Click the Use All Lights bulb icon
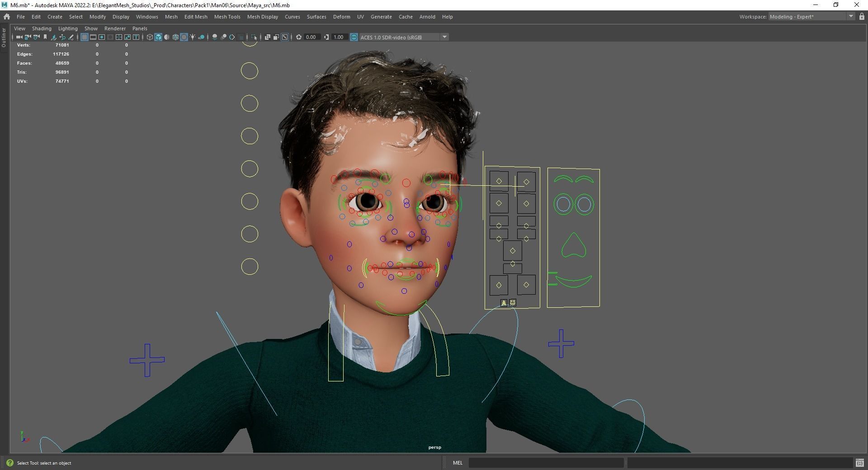868x470 pixels. (x=193, y=37)
